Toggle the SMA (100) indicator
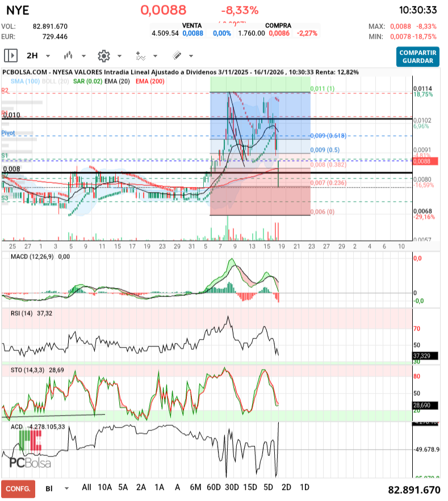Screen dimensions: 448x501 pyautogui.click(x=24, y=82)
